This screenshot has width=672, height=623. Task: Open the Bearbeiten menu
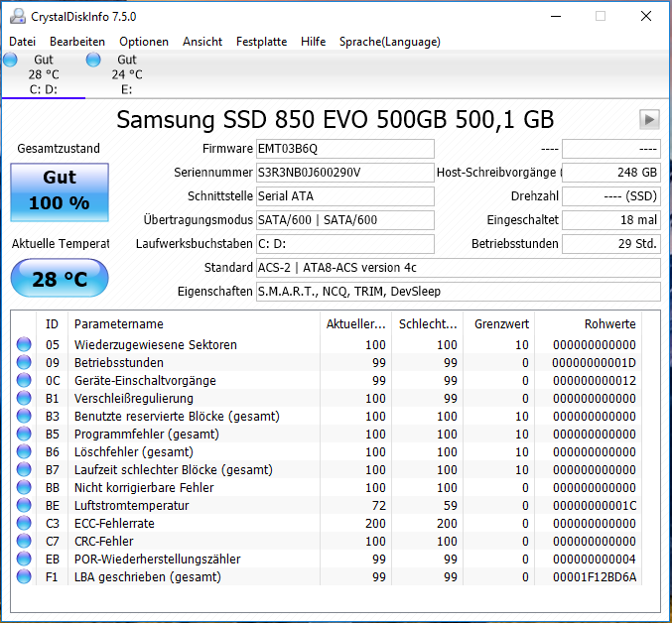pos(77,42)
